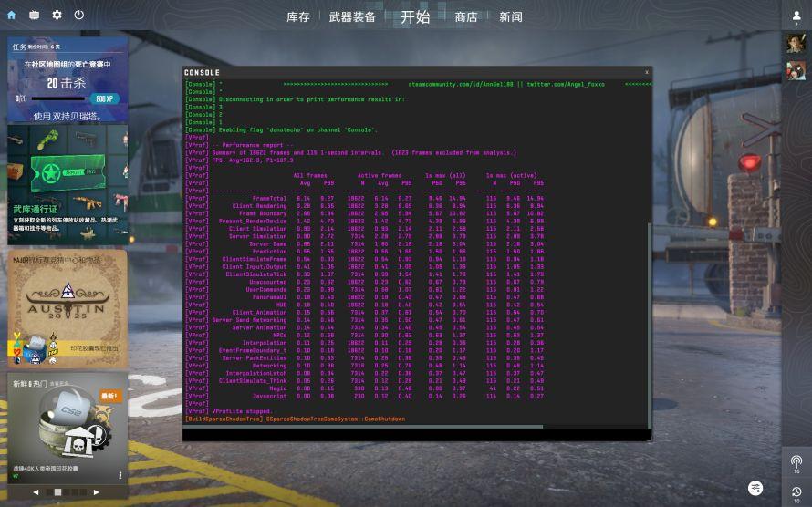Select the 'Javascript' VProf row
This screenshot has height=507, width=812.
click(x=365, y=396)
